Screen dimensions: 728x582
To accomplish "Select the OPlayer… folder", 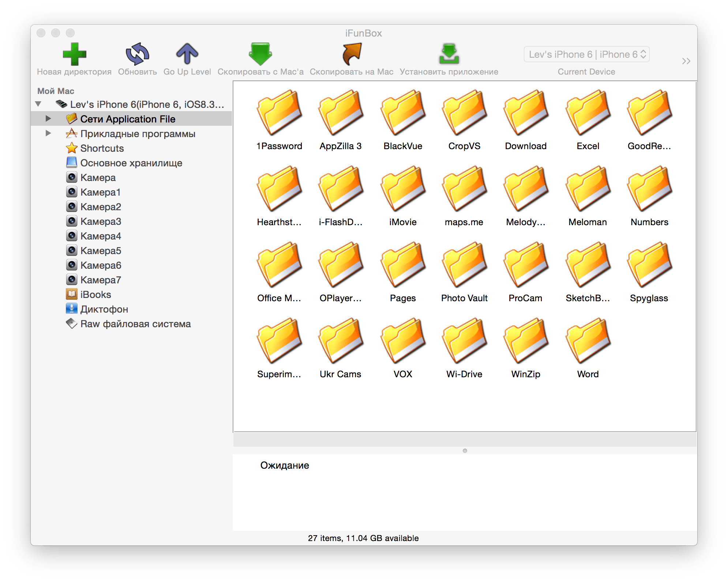I will pos(341,272).
